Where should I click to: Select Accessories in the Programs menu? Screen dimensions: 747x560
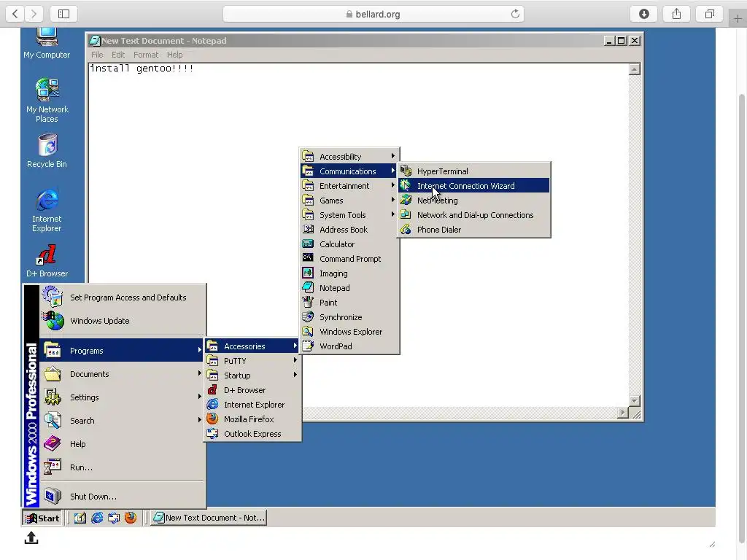pos(252,346)
